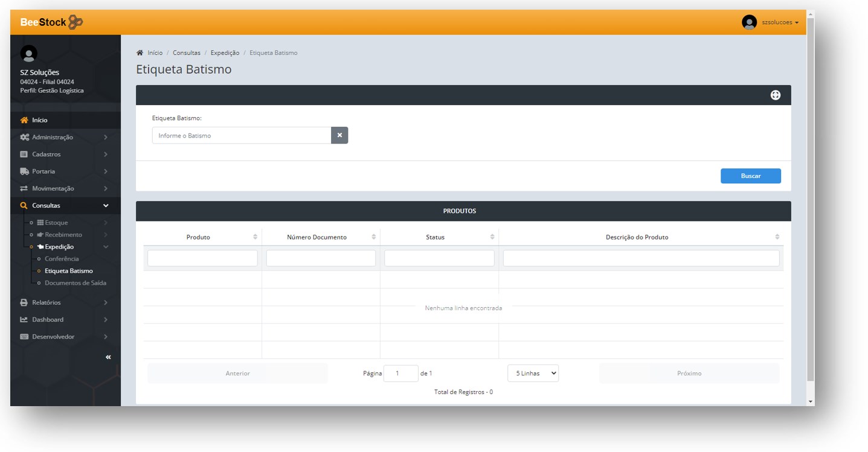Click the home icon in breadcrumb
868x452 pixels.
pos(140,53)
